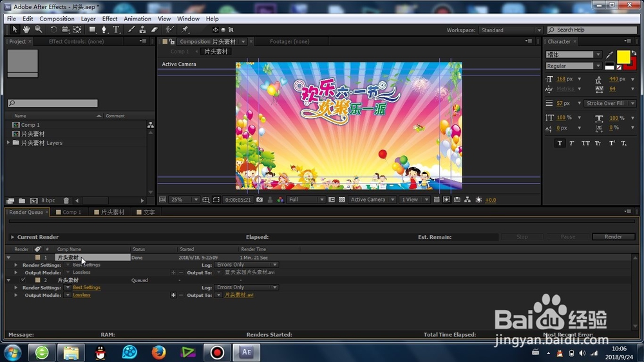Viewport: 644px width, 362px height.
Task: Switch to the 文字 timeline tab
Action: [x=146, y=212]
